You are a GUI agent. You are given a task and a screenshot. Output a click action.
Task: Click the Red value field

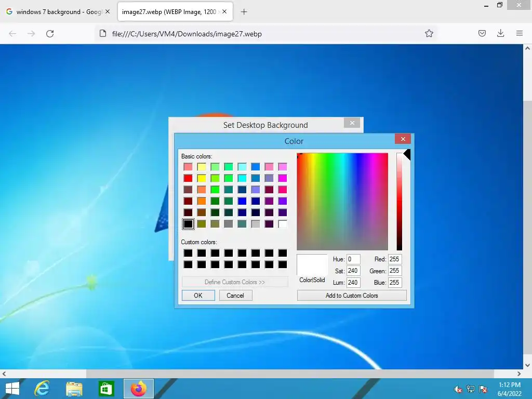395,259
